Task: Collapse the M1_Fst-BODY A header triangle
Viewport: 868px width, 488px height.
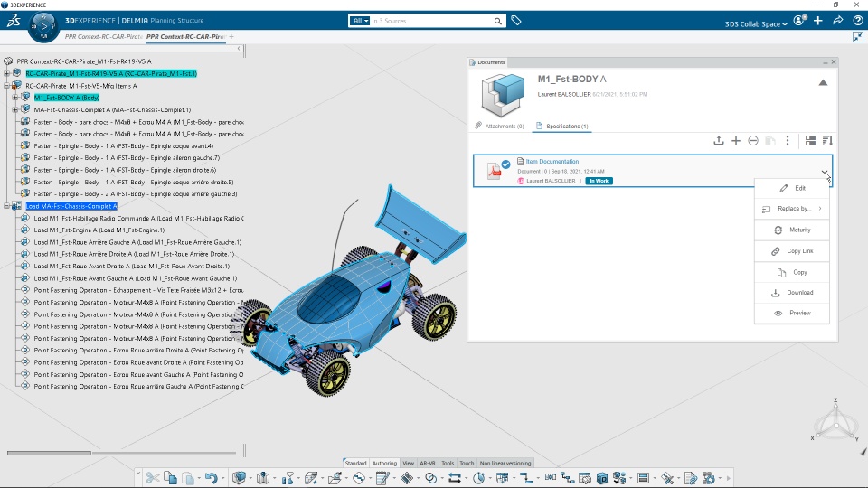Action: click(x=823, y=82)
